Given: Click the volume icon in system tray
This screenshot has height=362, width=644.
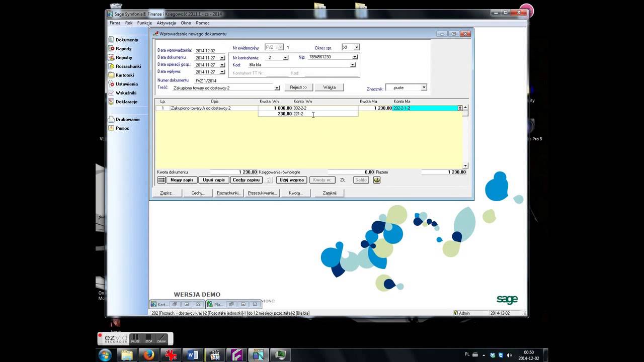Looking at the screenshot, I should [508, 355].
